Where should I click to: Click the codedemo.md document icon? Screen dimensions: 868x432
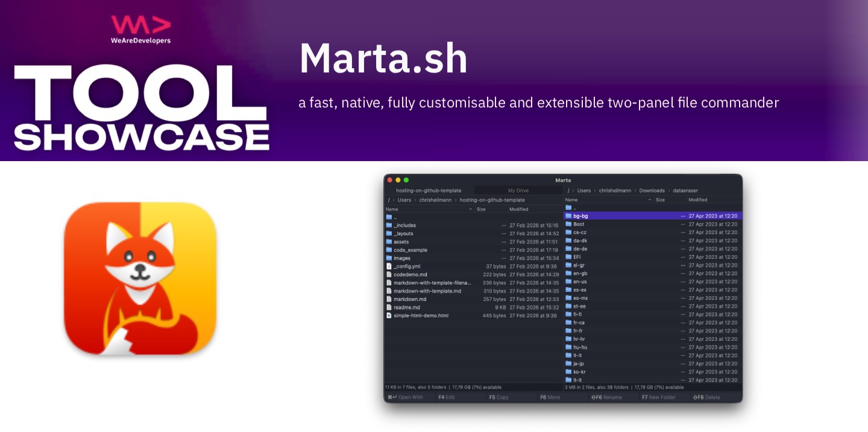pyautogui.click(x=389, y=275)
